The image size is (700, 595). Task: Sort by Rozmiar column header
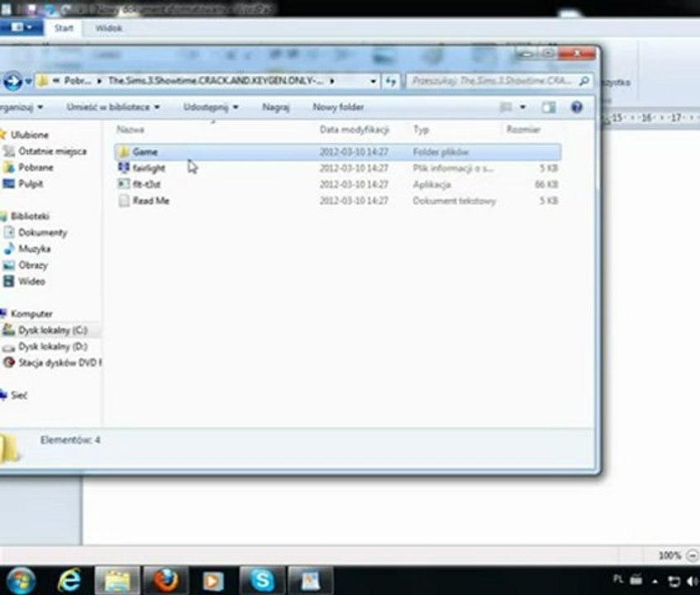click(523, 130)
